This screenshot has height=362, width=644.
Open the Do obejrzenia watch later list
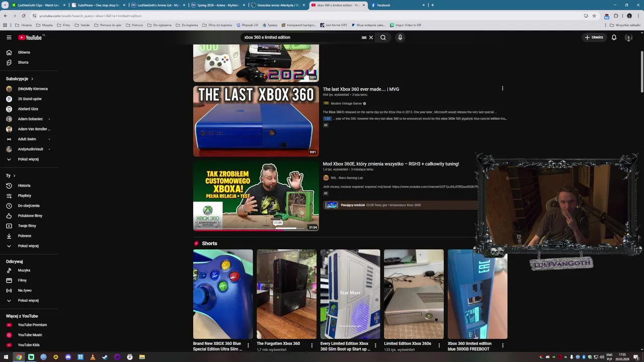point(29,206)
